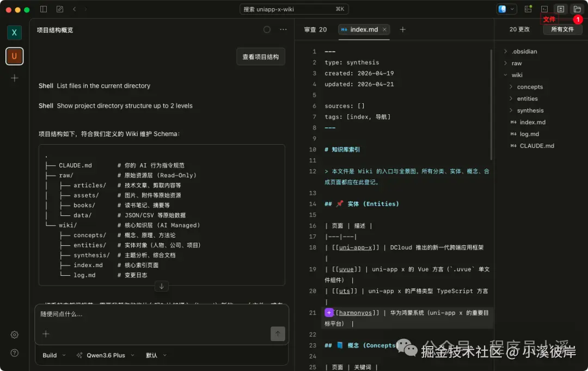Toggle the terminal panel icon

point(544,9)
